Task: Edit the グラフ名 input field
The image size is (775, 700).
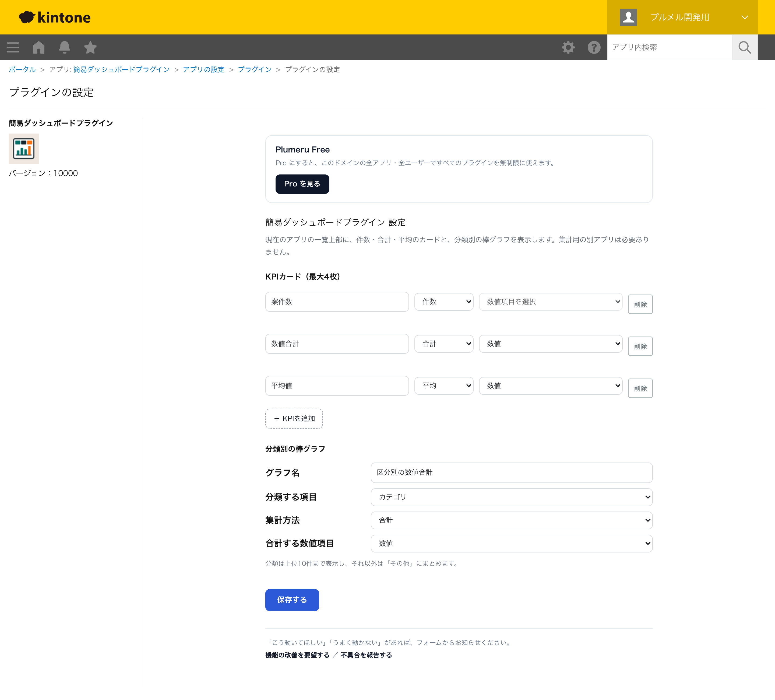Action: click(x=511, y=472)
